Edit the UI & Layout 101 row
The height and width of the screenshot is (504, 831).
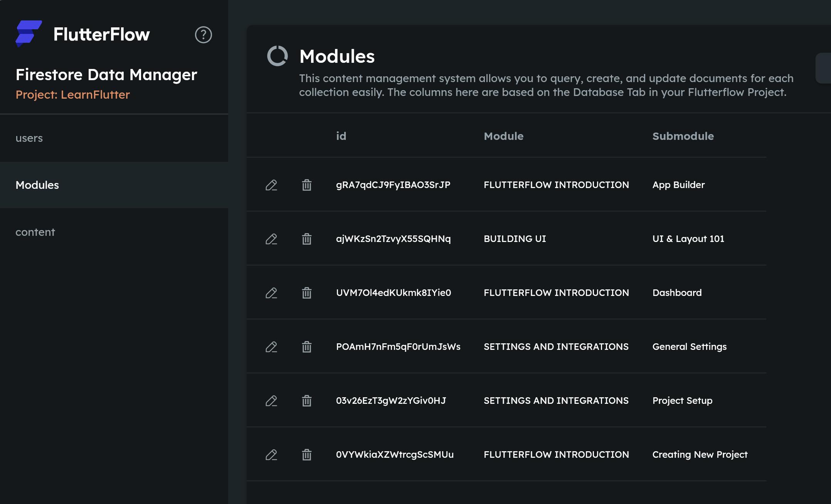point(271,239)
